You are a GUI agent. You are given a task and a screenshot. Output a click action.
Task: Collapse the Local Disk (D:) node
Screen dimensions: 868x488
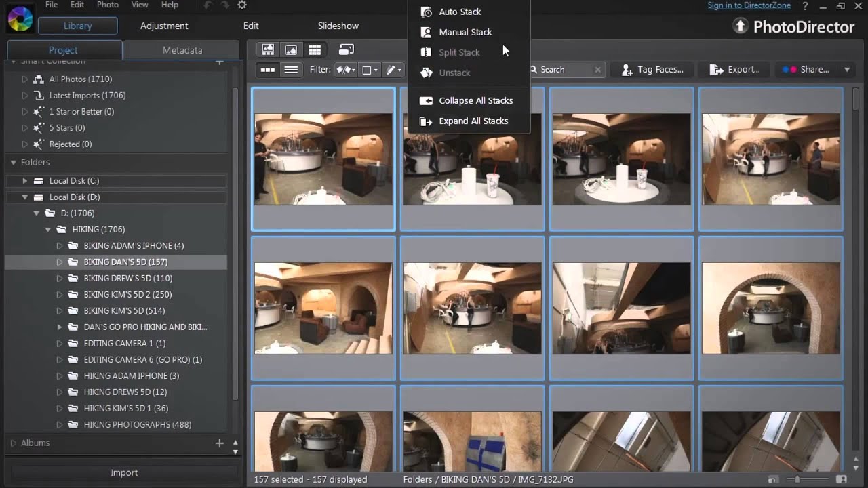[24, 197]
